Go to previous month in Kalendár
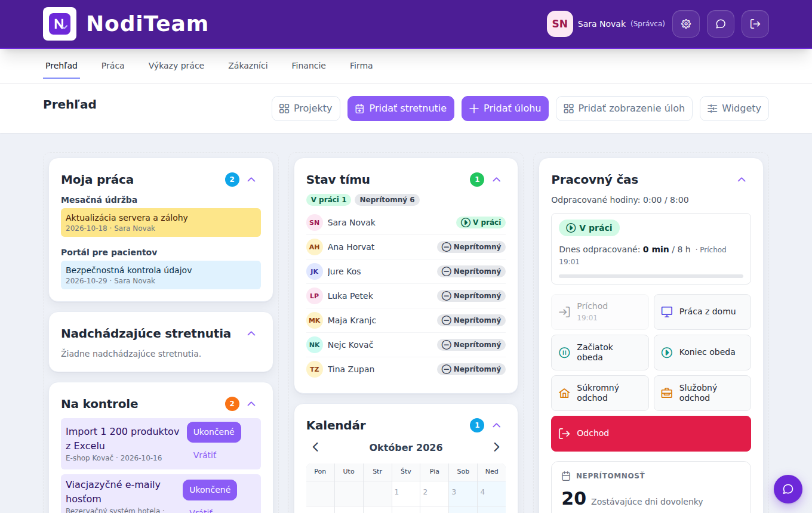Viewport: 812px width, 513px height. [316, 447]
